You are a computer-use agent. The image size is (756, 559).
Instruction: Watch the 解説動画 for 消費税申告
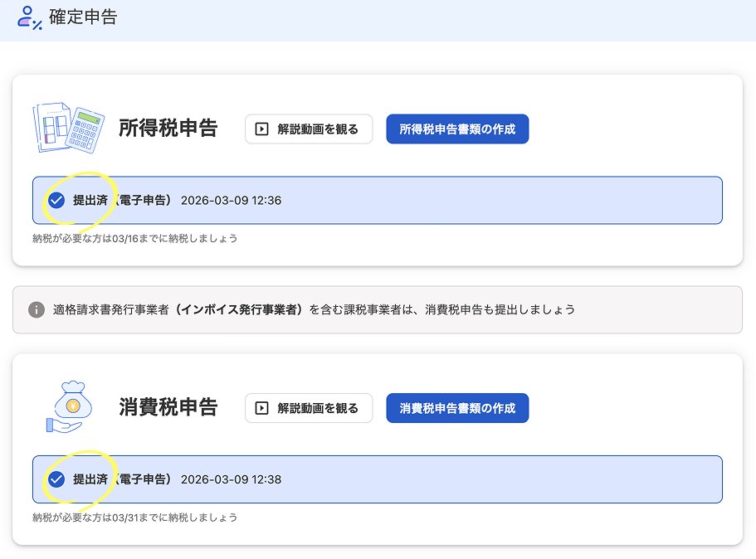309,408
